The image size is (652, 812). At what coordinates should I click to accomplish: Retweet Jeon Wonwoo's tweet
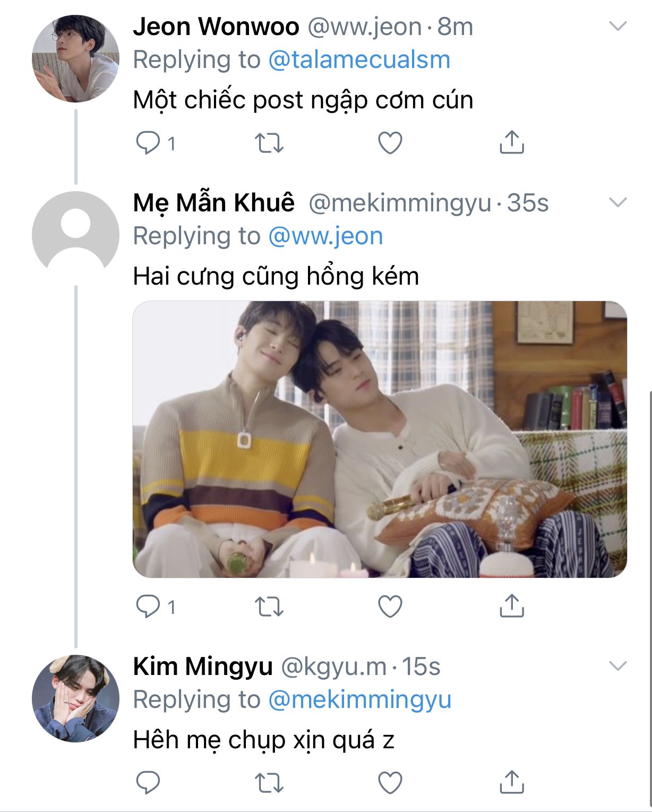[269, 143]
